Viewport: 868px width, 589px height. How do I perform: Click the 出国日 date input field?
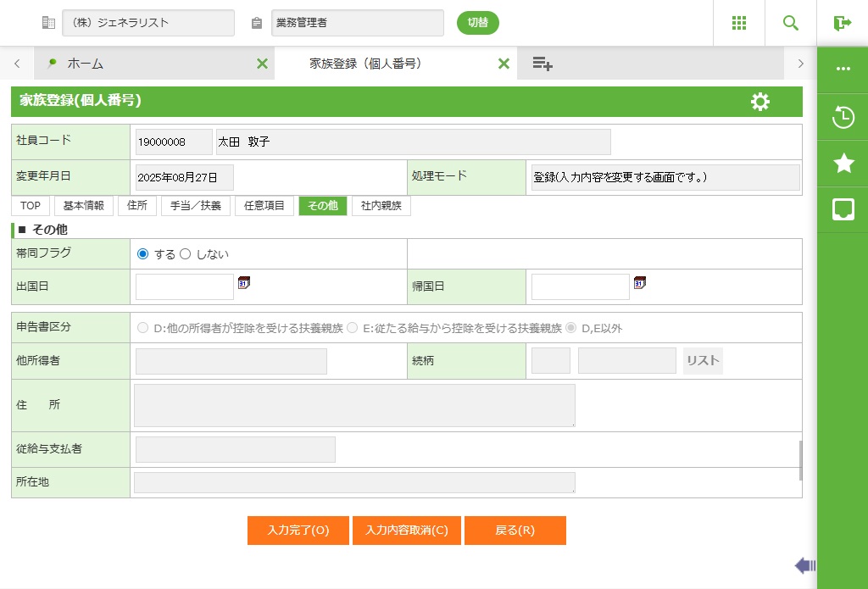(x=184, y=286)
